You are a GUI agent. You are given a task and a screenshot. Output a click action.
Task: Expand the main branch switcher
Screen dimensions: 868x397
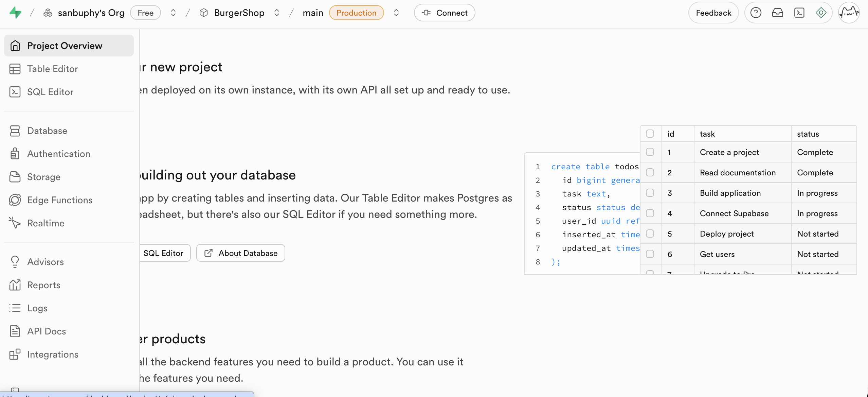point(396,13)
